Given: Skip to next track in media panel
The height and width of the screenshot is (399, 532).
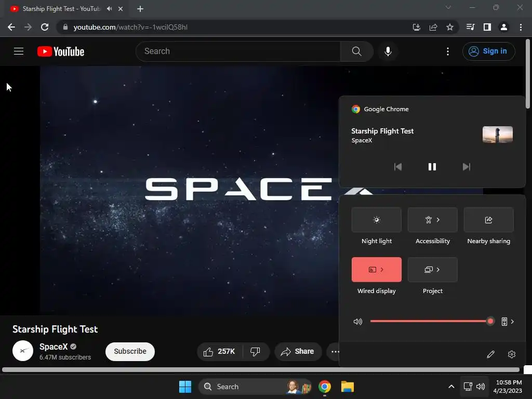Looking at the screenshot, I should [x=467, y=167].
